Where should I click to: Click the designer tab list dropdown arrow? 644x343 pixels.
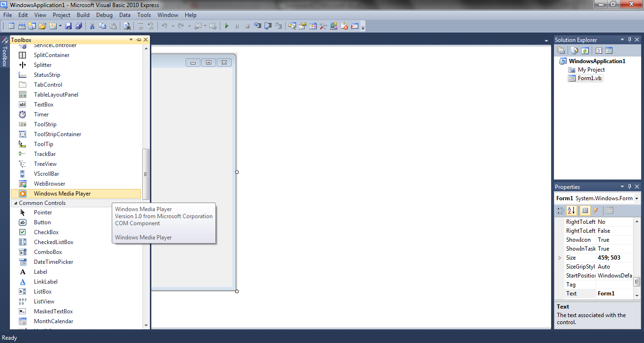(546, 41)
